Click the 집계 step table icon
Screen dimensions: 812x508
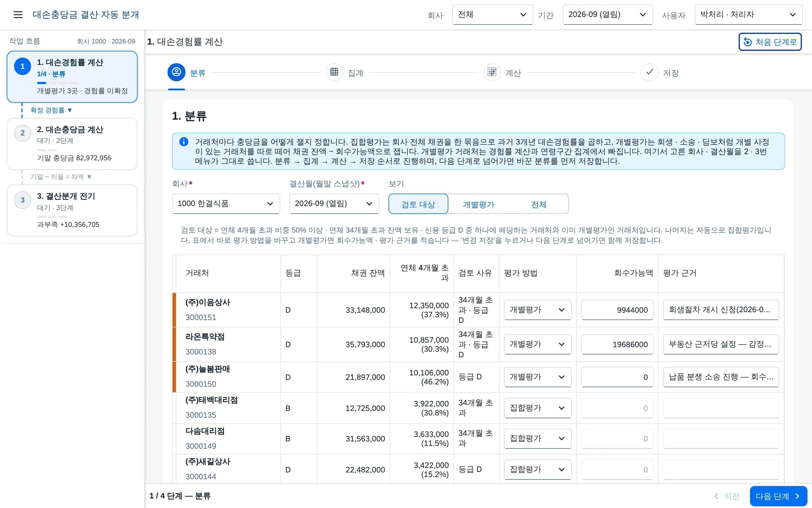coord(334,72)
